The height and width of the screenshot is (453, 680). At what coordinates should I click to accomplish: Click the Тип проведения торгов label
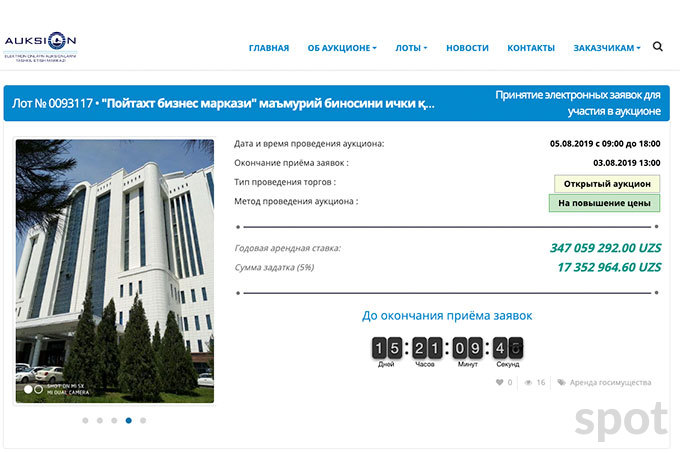point(285,182)
